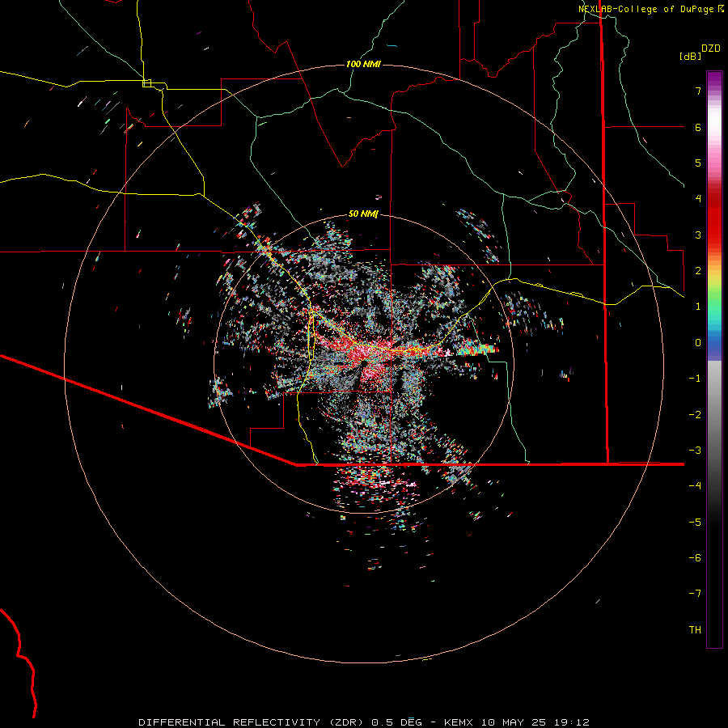728x728 pixels.
Task: Select the positive 5 dB scale value
Action: coord(698,163)
